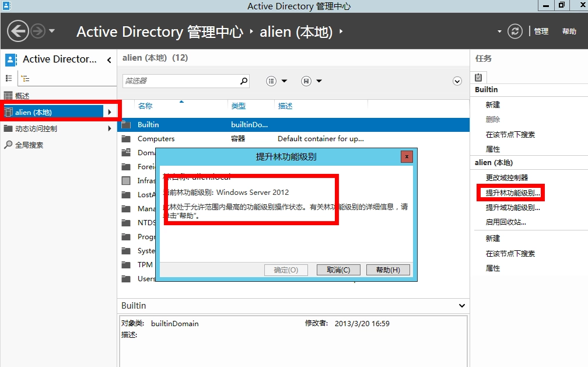Switch navigation pane to list view
The height and width of the screenshot is (367, 588).
tap(9, 78)
